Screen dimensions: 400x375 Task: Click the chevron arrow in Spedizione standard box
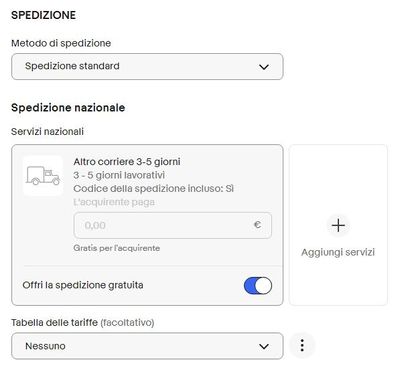(264, 67)
